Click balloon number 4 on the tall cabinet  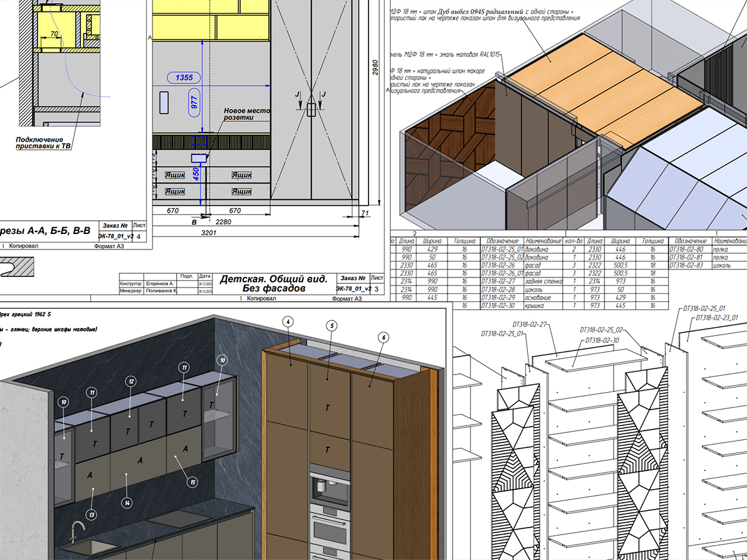click(x=288, y=321)
